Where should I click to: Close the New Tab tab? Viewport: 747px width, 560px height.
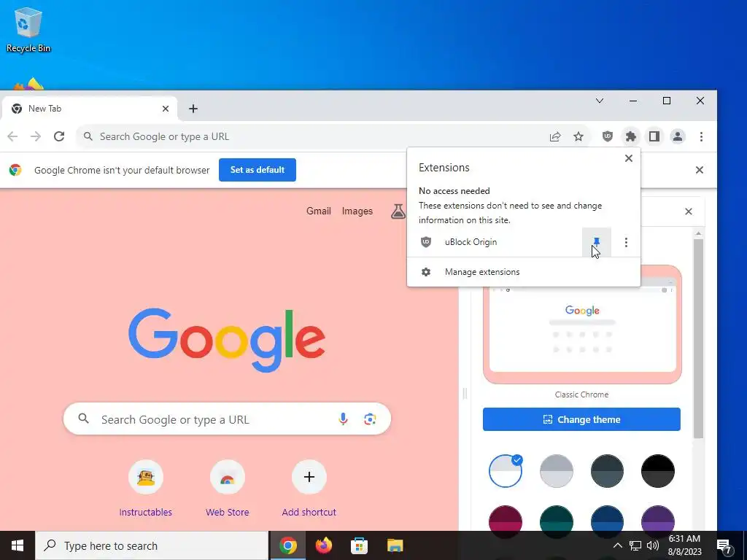pyautogui.click(x=166, y=109)
